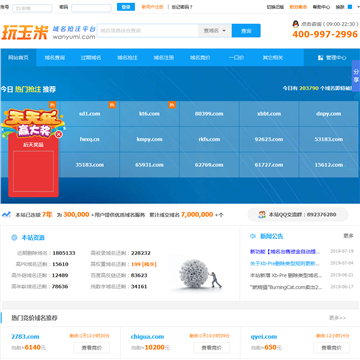Open the 域名查询 nav tab
Image resolution: width=360 pixels, height=360 pixels.
tap(55, 58)
